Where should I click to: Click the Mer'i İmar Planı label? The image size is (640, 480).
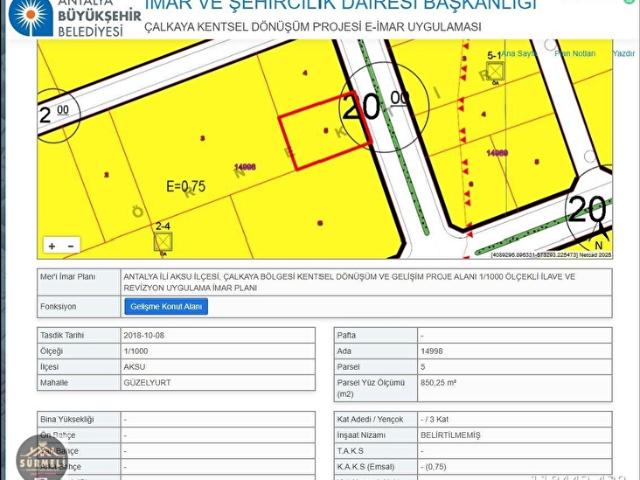(x=68, y=277)
